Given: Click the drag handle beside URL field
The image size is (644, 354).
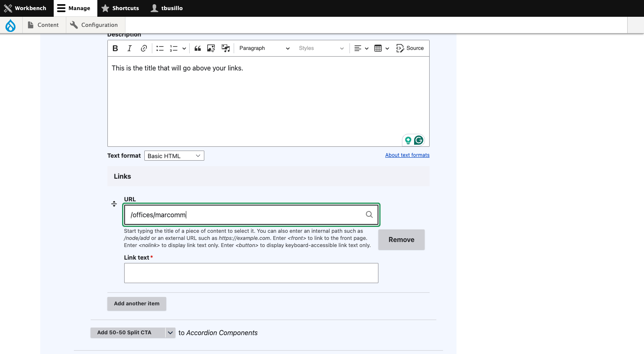Looking at the screenshot, I should pos(114,204).
